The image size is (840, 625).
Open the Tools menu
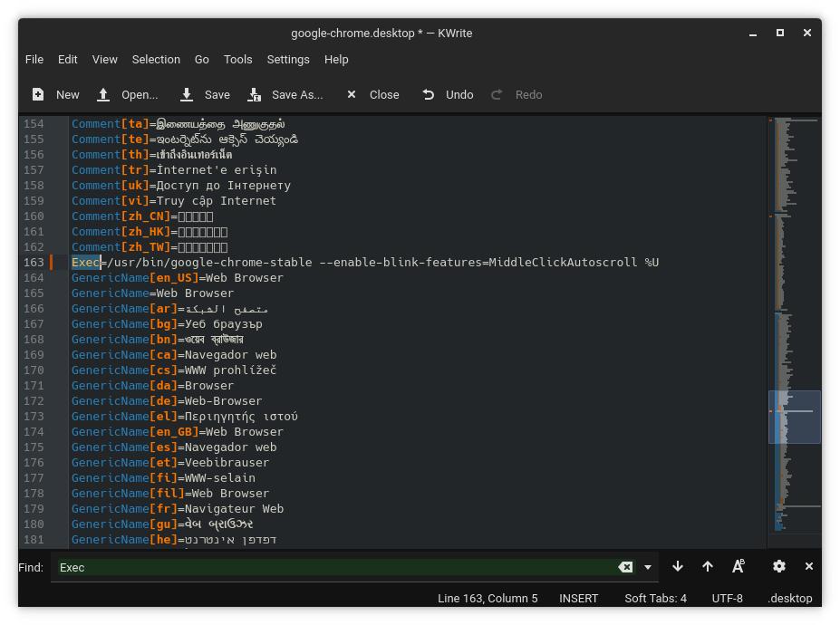237,59
